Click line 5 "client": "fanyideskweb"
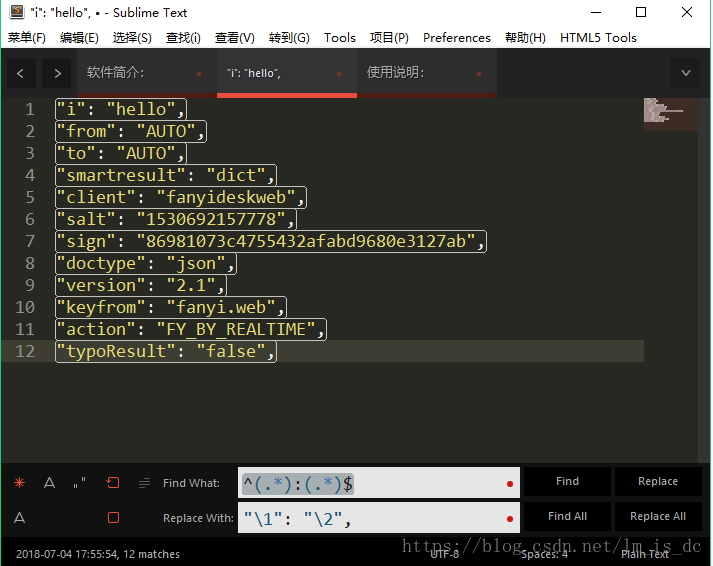This screenshot has width=713, height=566. 181,197
